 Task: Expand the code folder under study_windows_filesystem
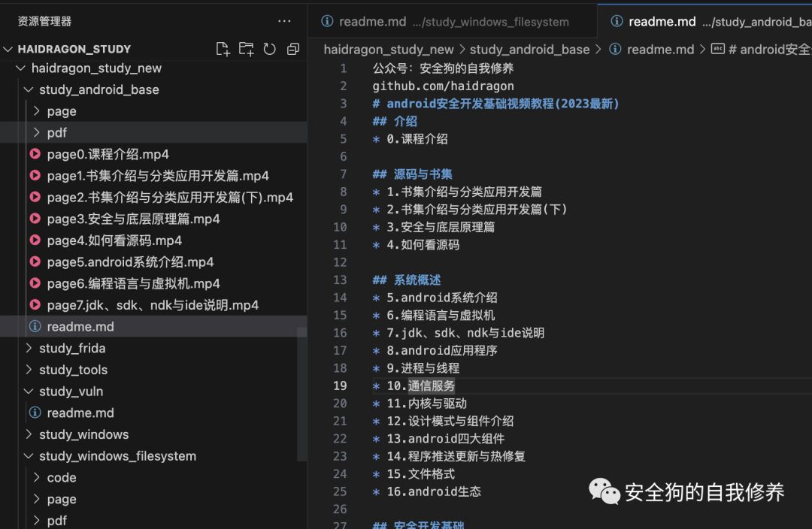tap(36, 477)
